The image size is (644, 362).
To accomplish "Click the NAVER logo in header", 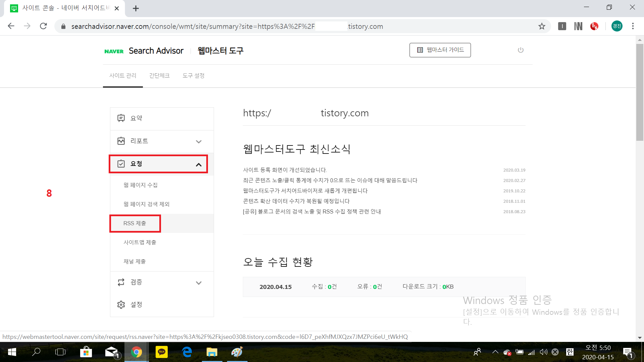I will point(114,51).
